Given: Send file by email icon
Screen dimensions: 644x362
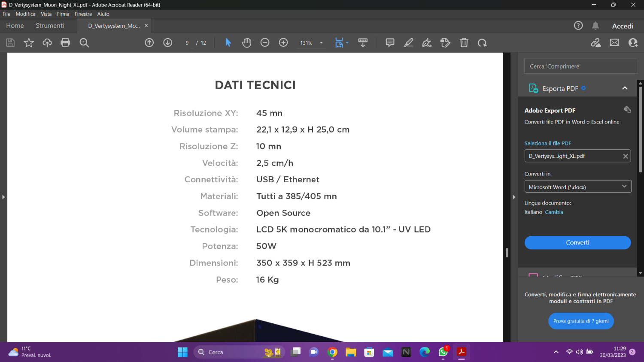Looking at the screenshot, I should point(614,42).
